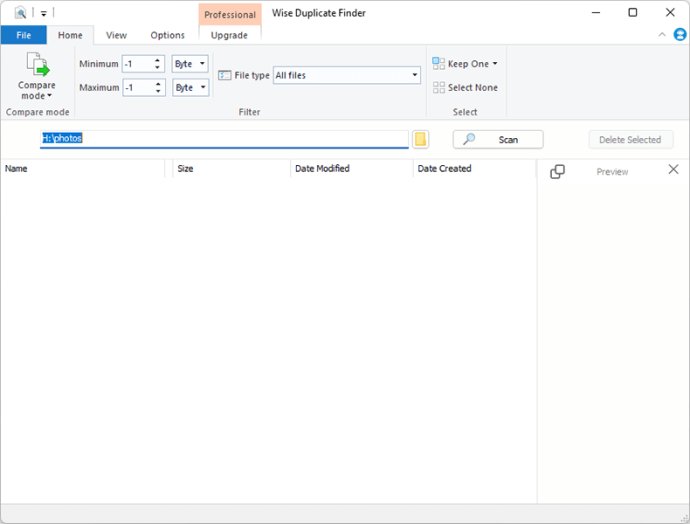690x524 pixels.
Task: Switch to the View tab
Action: pos(116,35)
